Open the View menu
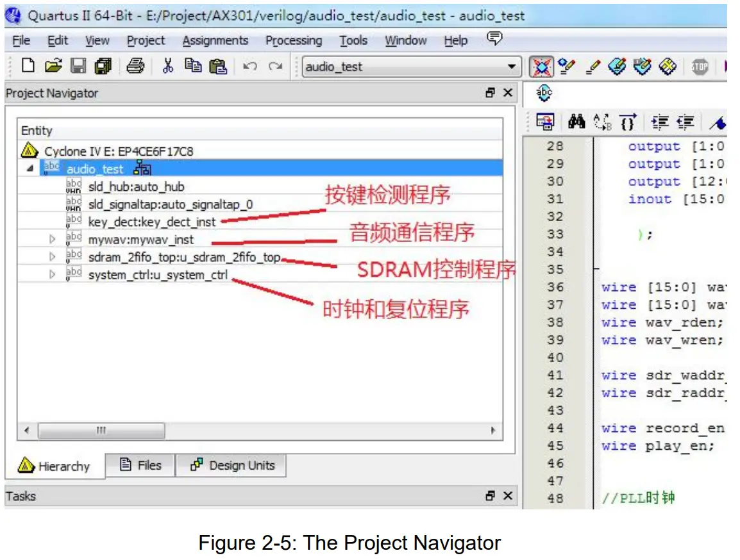This screenshot has width=740, height=560. point(97,40)
